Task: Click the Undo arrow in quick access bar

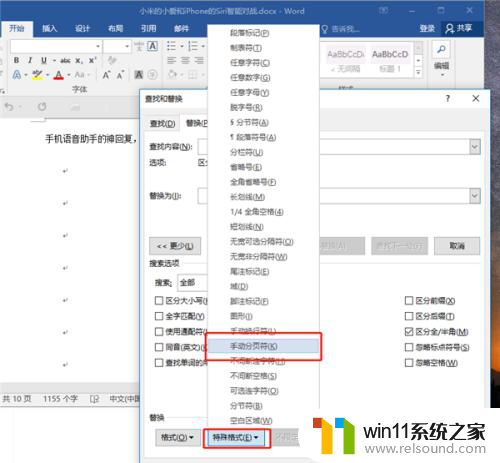Action: point(9,107)
